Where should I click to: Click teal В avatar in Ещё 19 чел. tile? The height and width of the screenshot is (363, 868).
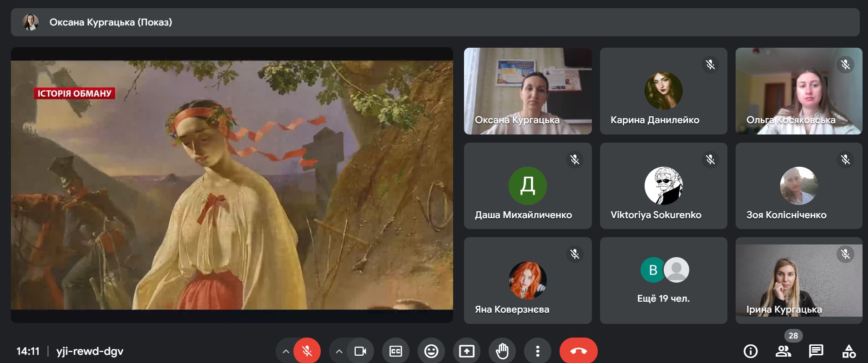pyautogui.click(x=653, y=270)
